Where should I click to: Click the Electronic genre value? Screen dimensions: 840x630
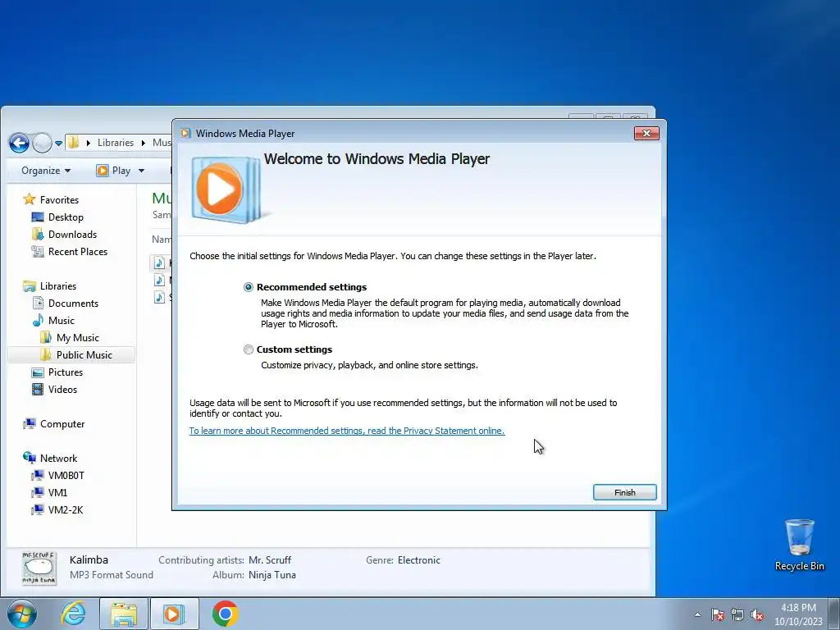coord(418,559)
